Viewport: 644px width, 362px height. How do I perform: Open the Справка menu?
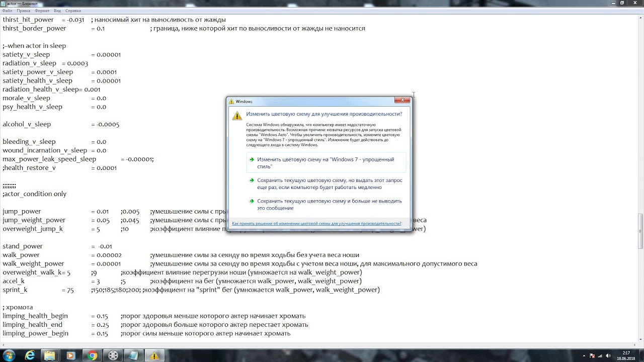73,11
